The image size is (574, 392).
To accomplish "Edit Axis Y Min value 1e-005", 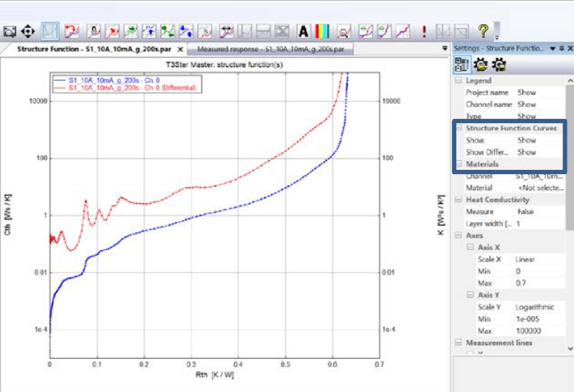I will 540,319.
